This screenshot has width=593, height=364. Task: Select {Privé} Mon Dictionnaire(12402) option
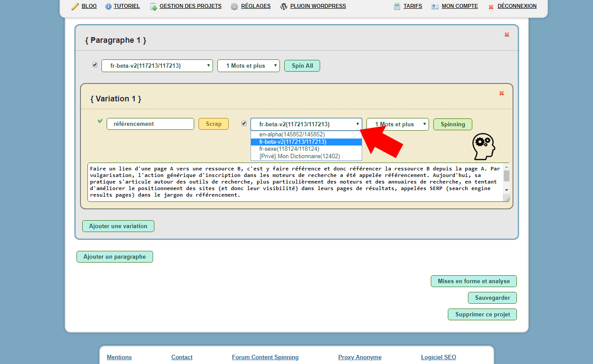click(306, 156)
